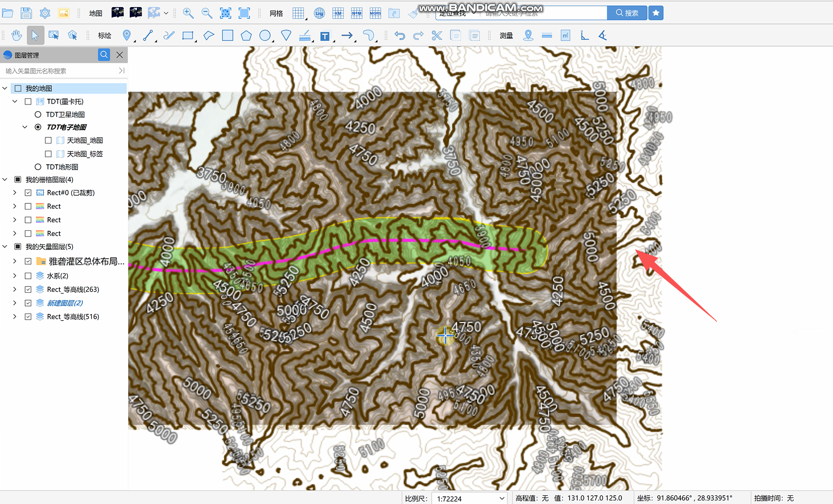Image resolution: width=833 pixels, height=504 pixels.
Task: Select the 新建图层(2) layer
Action: click(x=65, y=303)
